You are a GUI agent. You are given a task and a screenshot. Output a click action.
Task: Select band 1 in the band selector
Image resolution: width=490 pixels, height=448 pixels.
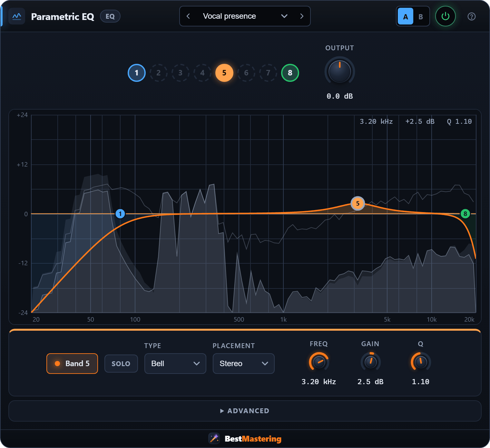click(137, 73)
